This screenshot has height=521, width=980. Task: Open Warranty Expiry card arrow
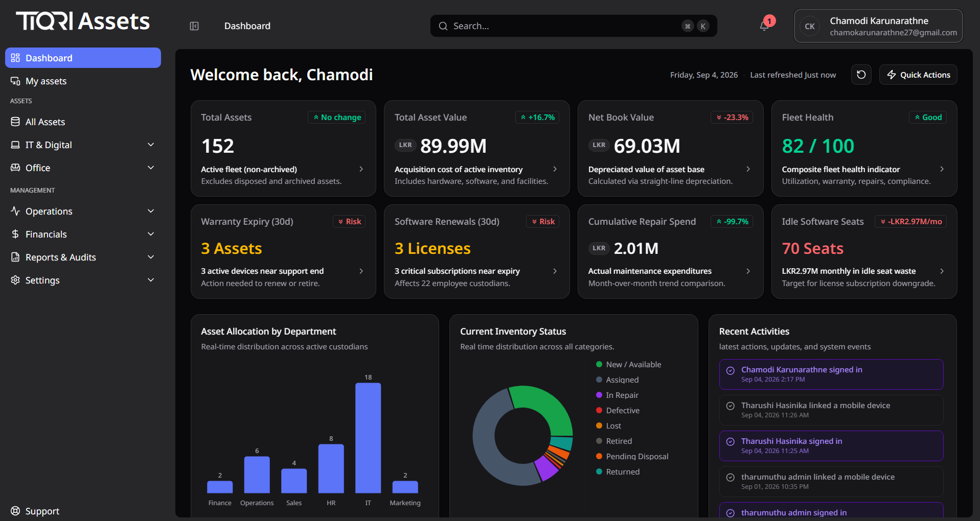(361, 271)
